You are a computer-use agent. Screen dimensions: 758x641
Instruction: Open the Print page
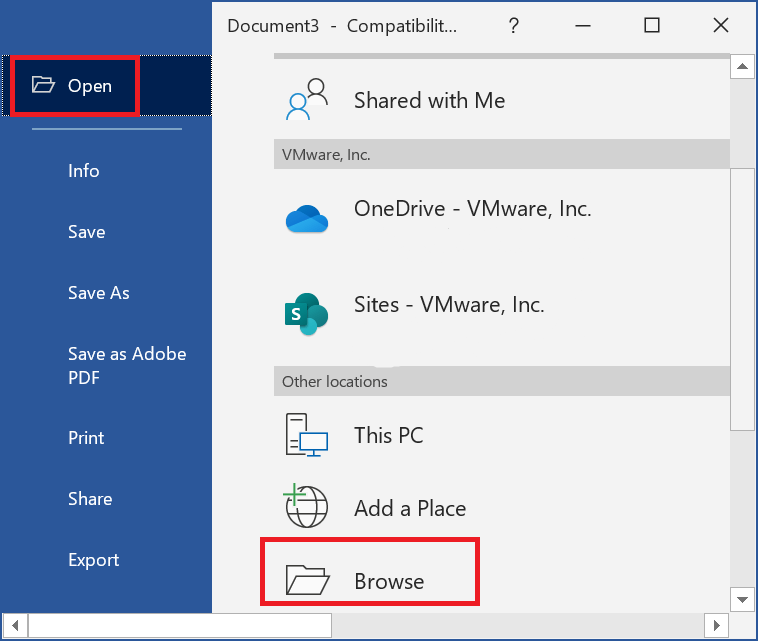pos(86,437)
